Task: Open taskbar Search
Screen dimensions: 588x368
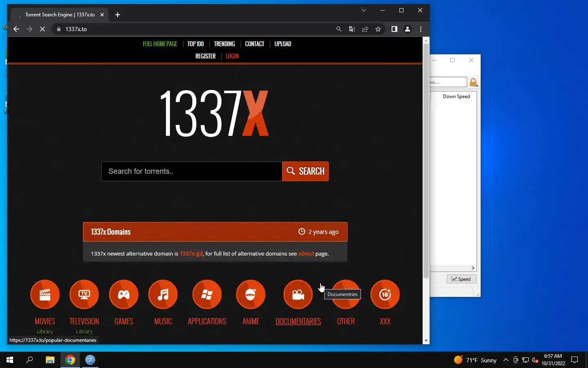Action: pyautogui.click(x=29, y=360)
